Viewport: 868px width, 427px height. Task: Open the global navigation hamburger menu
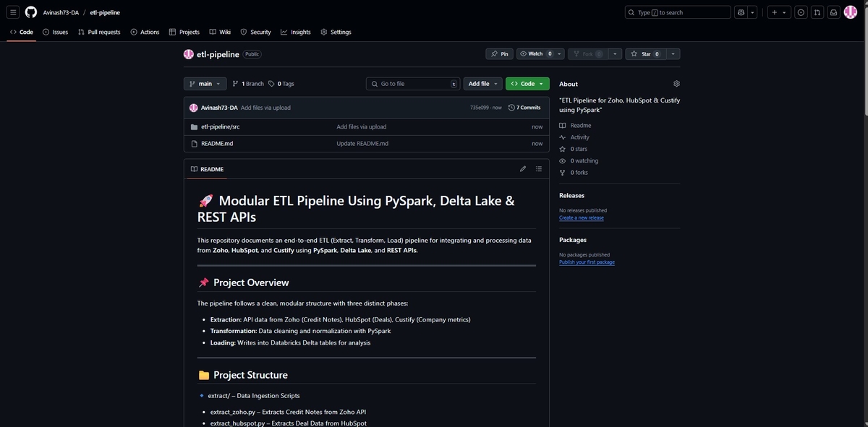pyautogui.click(x=12, y=12)
